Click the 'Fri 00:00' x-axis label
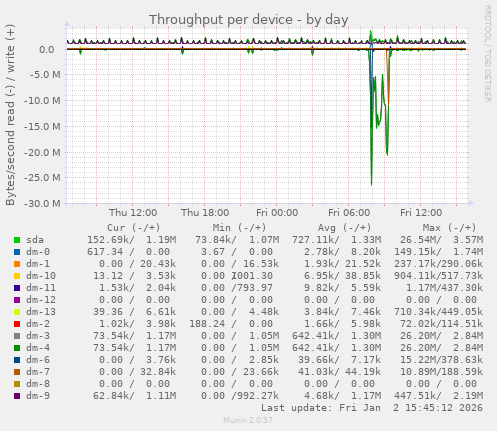Screen dimensions: 497x431 [277, 213]
